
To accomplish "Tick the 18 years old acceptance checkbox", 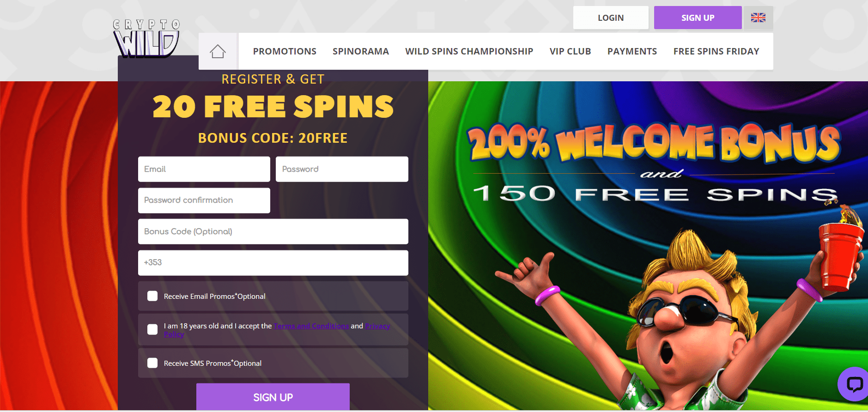I will 152,329.
